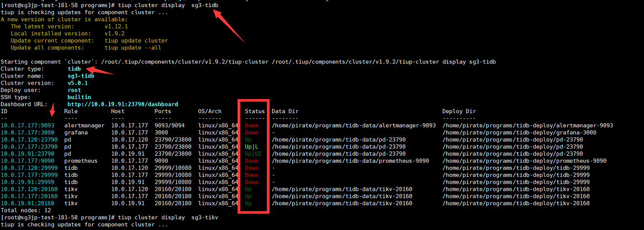Click the Host column header

(118, 111)
